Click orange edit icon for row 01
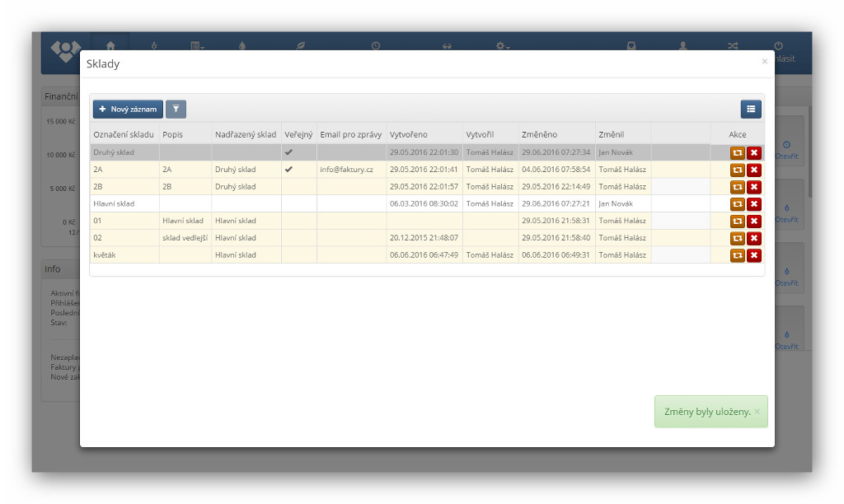Image resolution: width=844 pixels, height=504 pixels. pyautogui.click(x=737, y=221)
